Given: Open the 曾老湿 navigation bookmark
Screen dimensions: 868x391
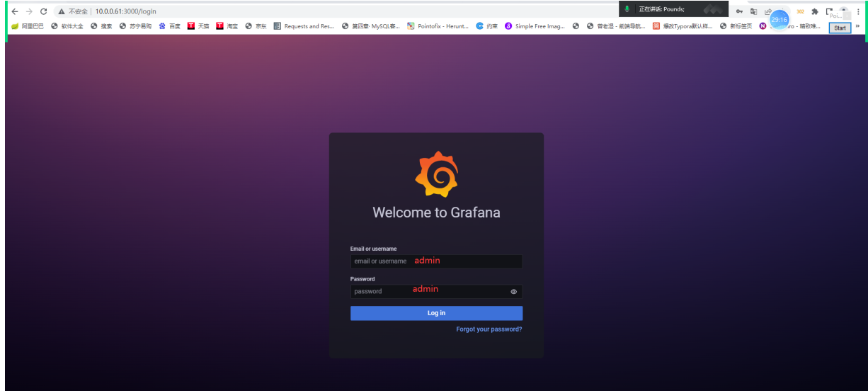Looking at the screenshot, I should pyautogui.click(x=616, y=26).
